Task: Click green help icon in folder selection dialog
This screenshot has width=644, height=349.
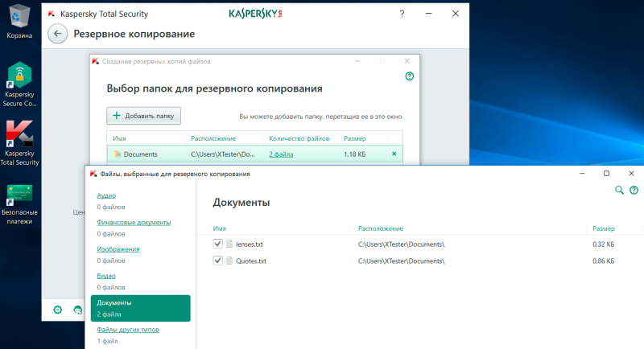Action: pyautogui.click(x=409, y=76)
